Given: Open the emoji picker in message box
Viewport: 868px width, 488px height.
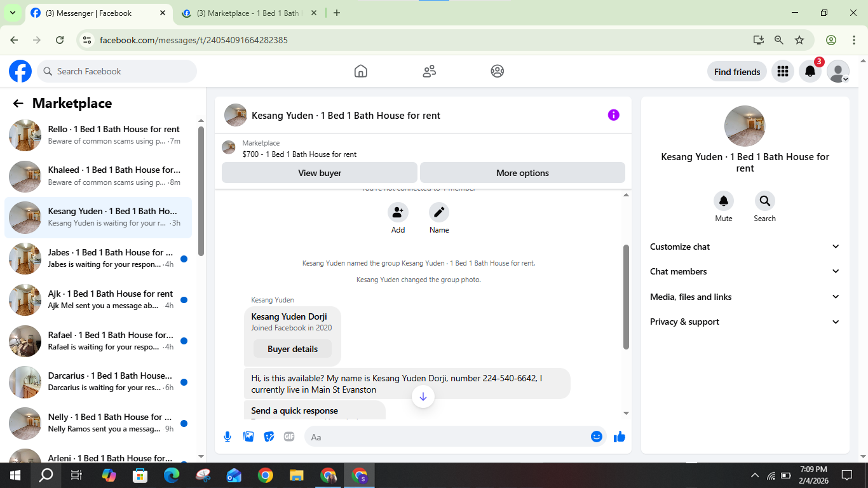Looking at the screenshot, I should (x=596, y=437).
